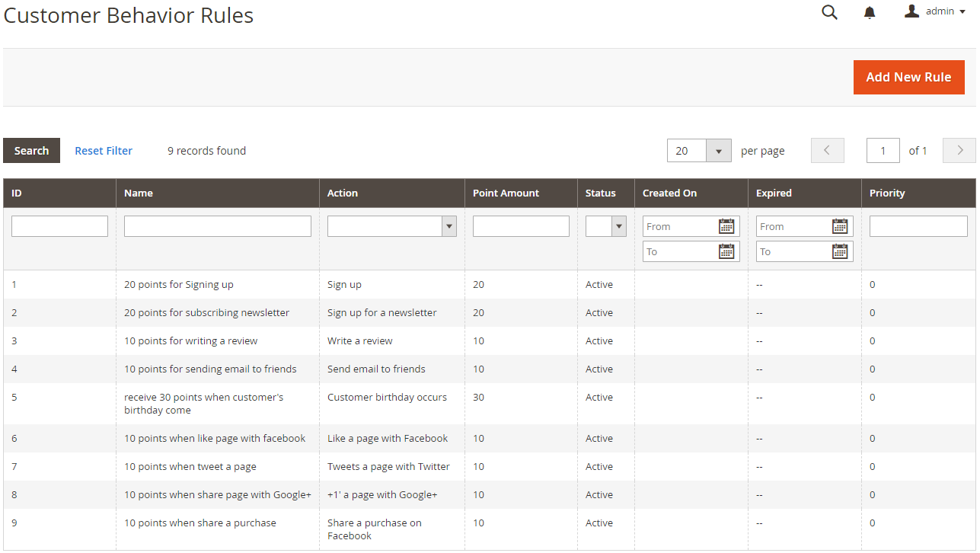The width and height of the screenshot is (980, 553).
Task: Open calendar for Expired To date
Action: tap(840, 251)
